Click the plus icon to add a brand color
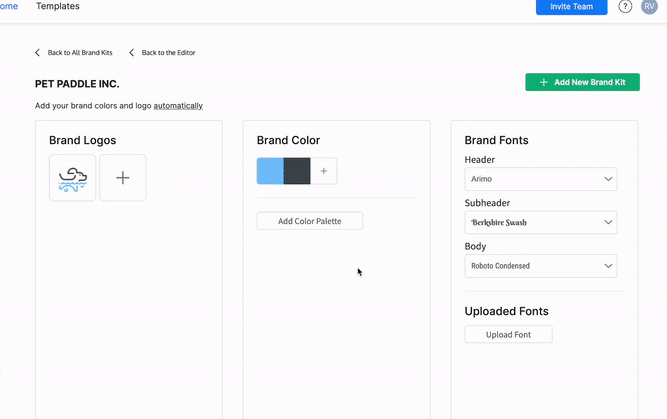Viewport: 667px width, 419px height. [323, 171]
